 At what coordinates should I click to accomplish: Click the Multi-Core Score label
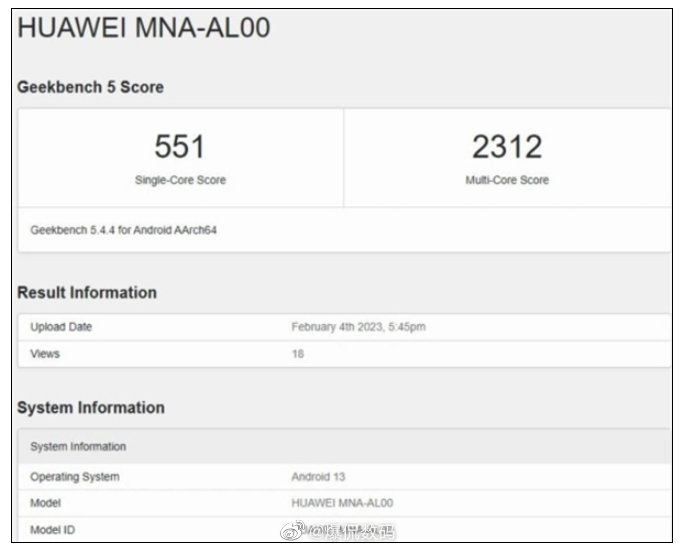[x=507, y=180]
